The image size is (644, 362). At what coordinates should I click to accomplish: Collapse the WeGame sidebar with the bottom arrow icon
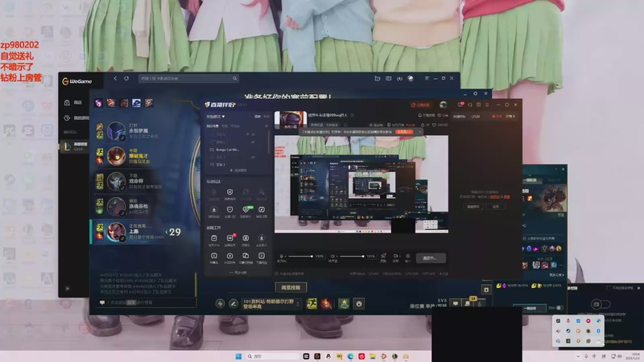click(x=68, y=289)
